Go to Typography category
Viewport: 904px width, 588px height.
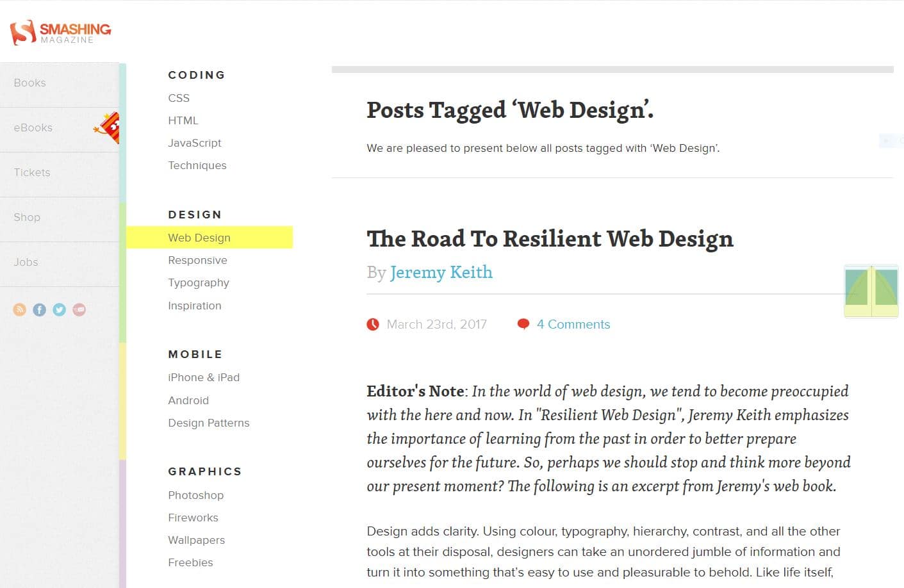click(199, 282)
